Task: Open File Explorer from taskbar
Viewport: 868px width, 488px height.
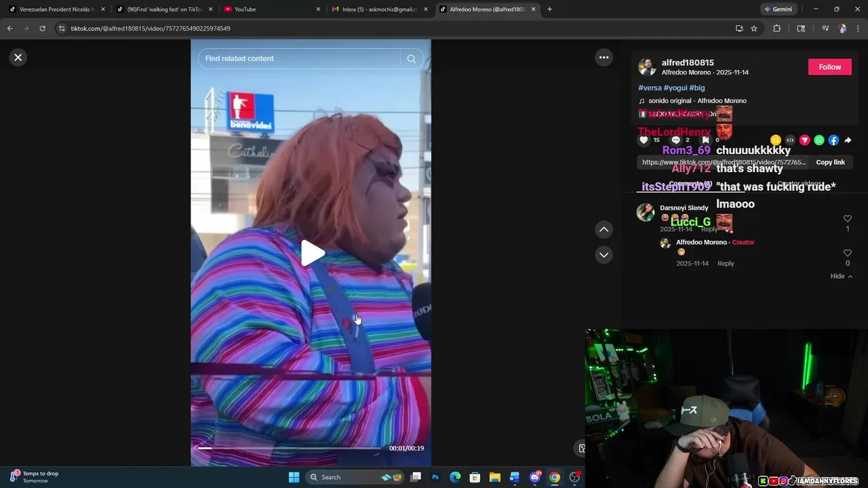Action: pyautogui.click(x=495, y=477)
